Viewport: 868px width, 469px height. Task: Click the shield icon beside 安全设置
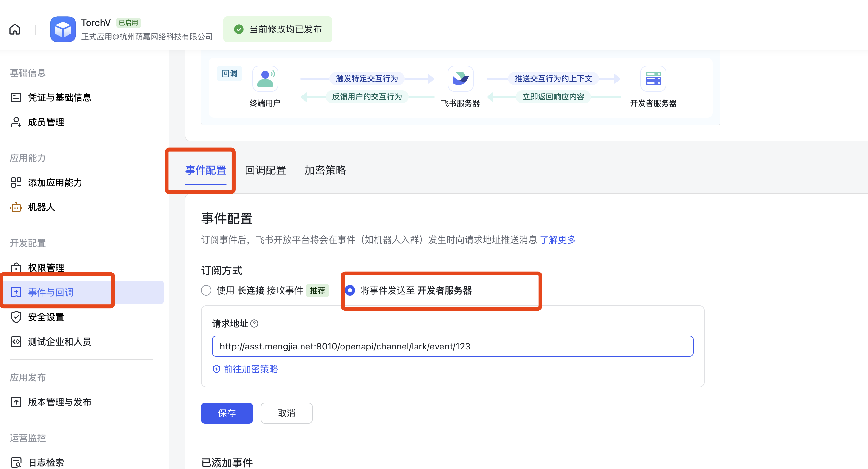coord(16,317)
